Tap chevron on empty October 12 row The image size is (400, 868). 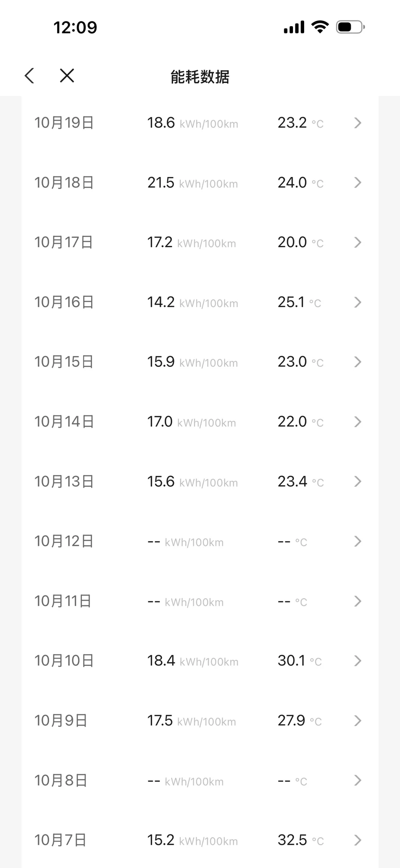point(357,541)
